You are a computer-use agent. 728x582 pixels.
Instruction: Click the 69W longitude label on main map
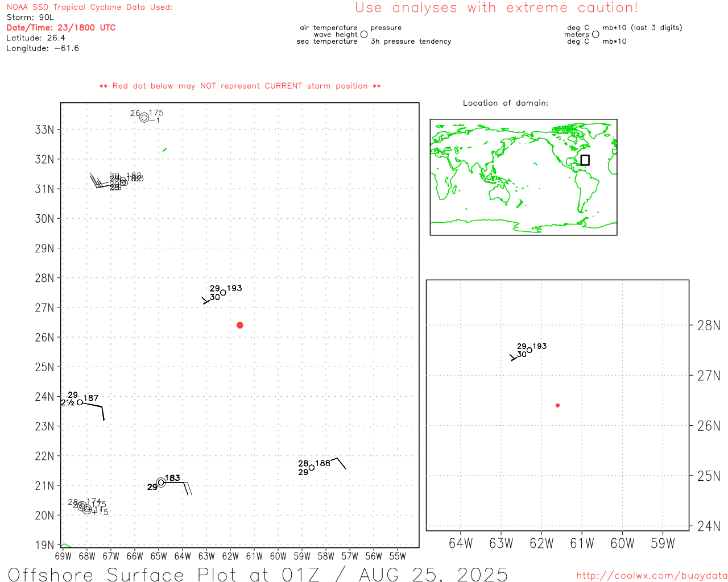(x=63, y=556)
